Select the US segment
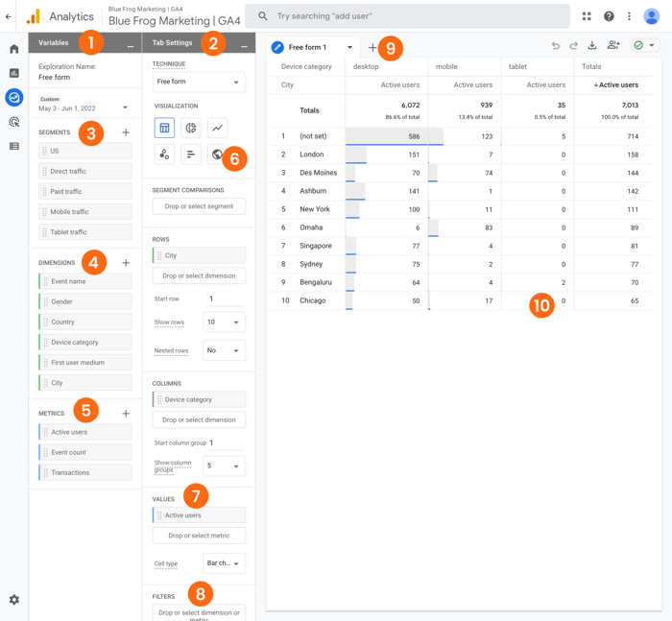 [x=85, y=151]
